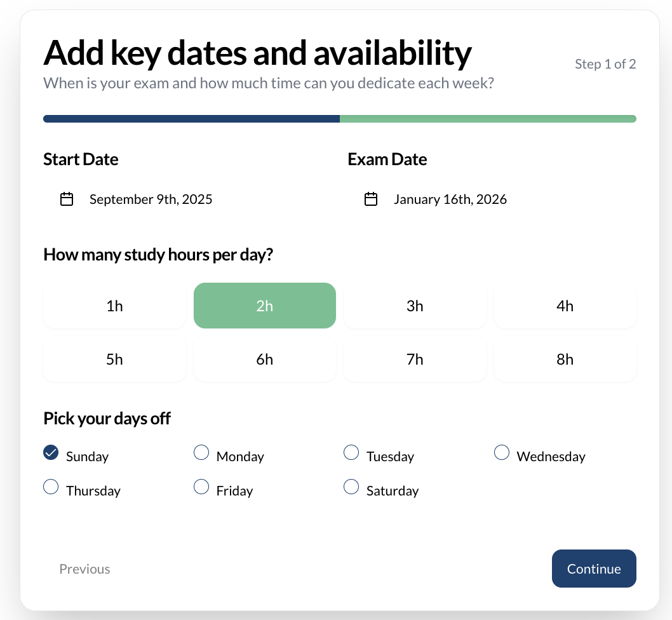Open the September 9th, 2025 date picker
This screenshot has height=620, width=672.
151,199
